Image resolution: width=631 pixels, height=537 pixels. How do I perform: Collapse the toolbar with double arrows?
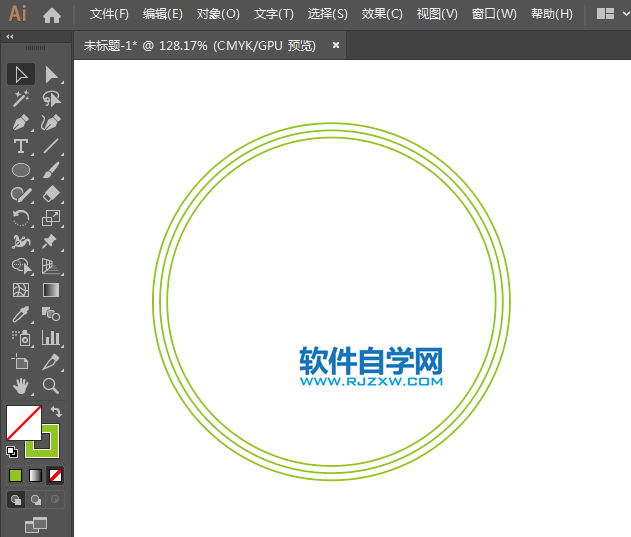[10, 37]
